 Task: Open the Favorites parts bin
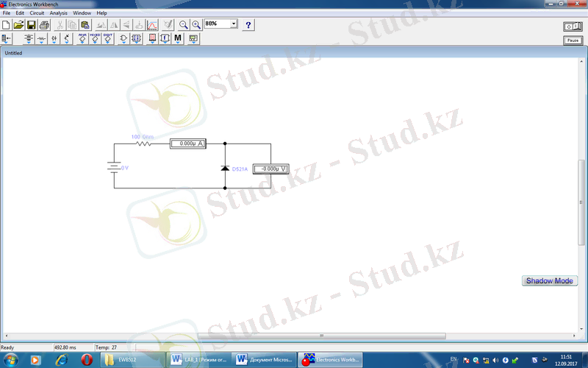(7, 39)
